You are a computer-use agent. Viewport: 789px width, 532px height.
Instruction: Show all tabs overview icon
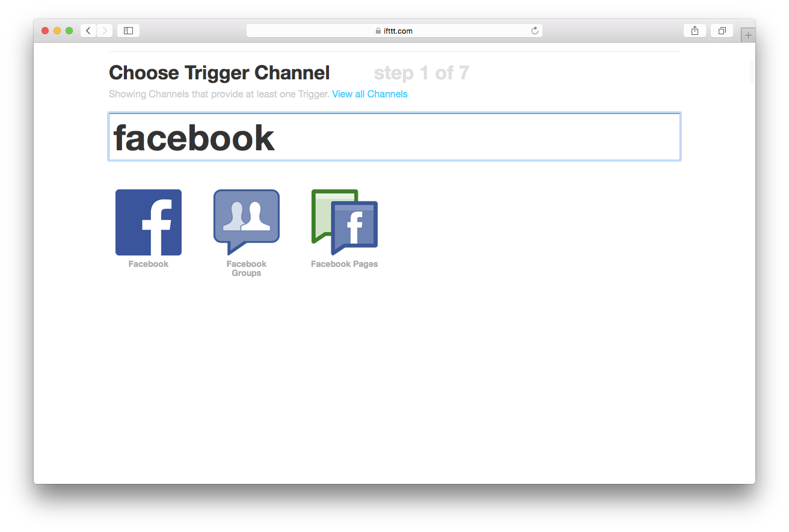click(722, 31)
